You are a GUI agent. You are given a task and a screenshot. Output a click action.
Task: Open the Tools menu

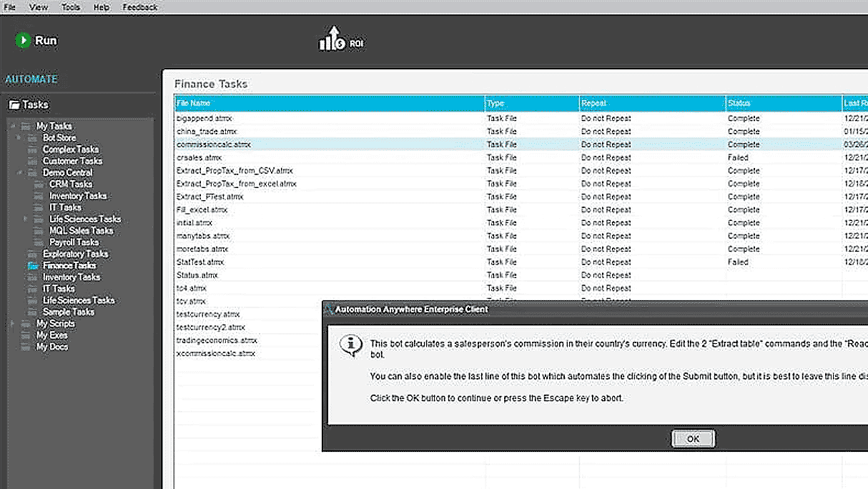click(71, 7)
